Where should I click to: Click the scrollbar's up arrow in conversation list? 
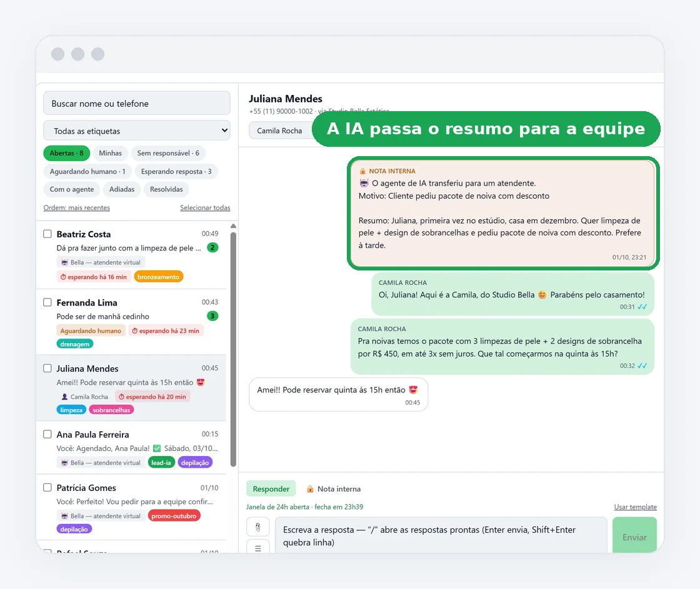pyautogui.click(x=233, y=225)
